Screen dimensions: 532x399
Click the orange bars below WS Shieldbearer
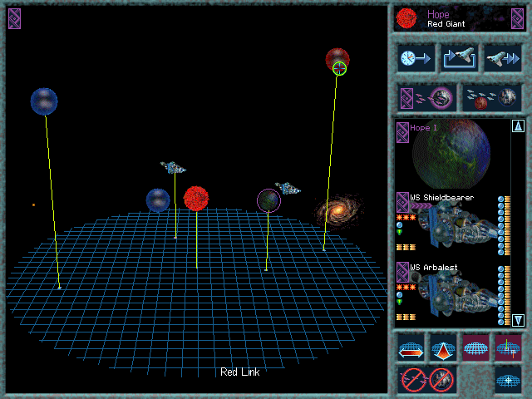pos(406,248)
